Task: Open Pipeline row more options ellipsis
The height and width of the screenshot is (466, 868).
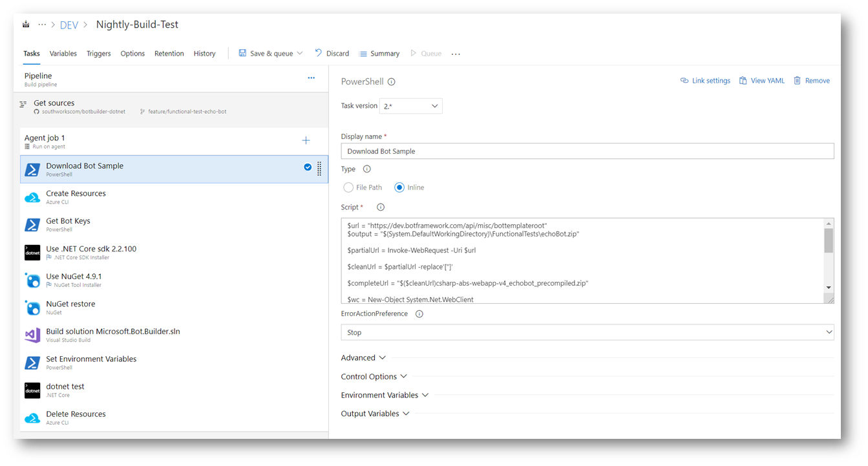Action: pyautogui.click(x=312, y=78)
